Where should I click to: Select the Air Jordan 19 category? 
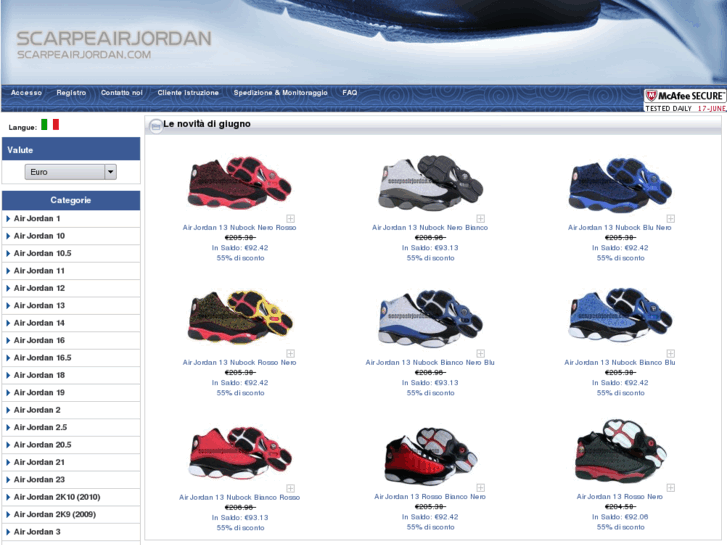71,392
